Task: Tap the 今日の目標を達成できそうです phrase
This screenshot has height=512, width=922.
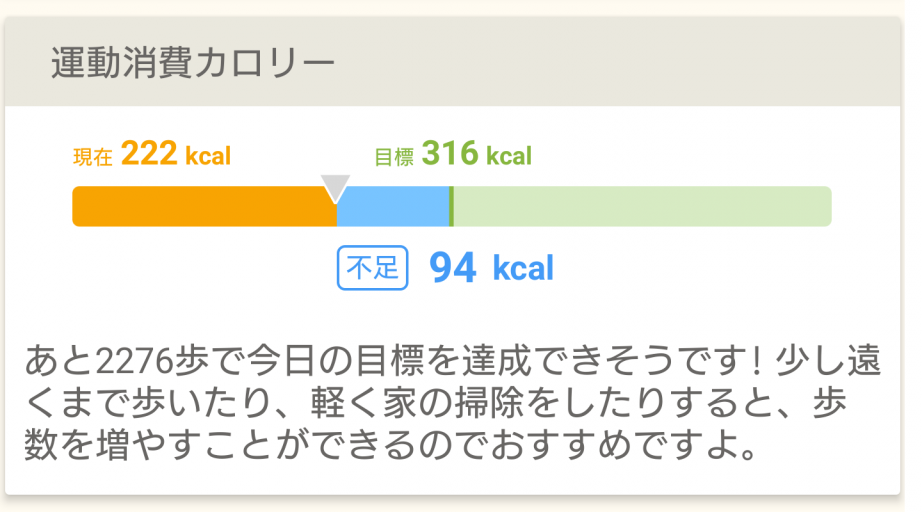Action: pyautogui.click(x=462, y=358)
